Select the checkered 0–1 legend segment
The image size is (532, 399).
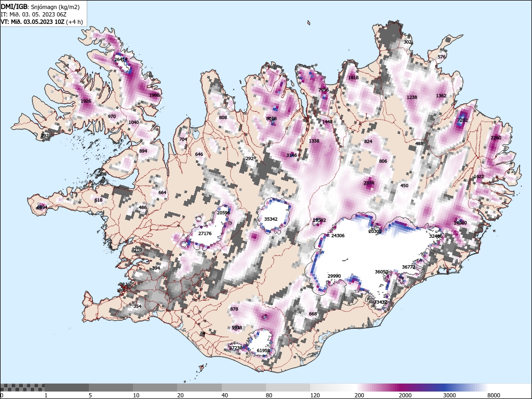[x=22, y=387]
